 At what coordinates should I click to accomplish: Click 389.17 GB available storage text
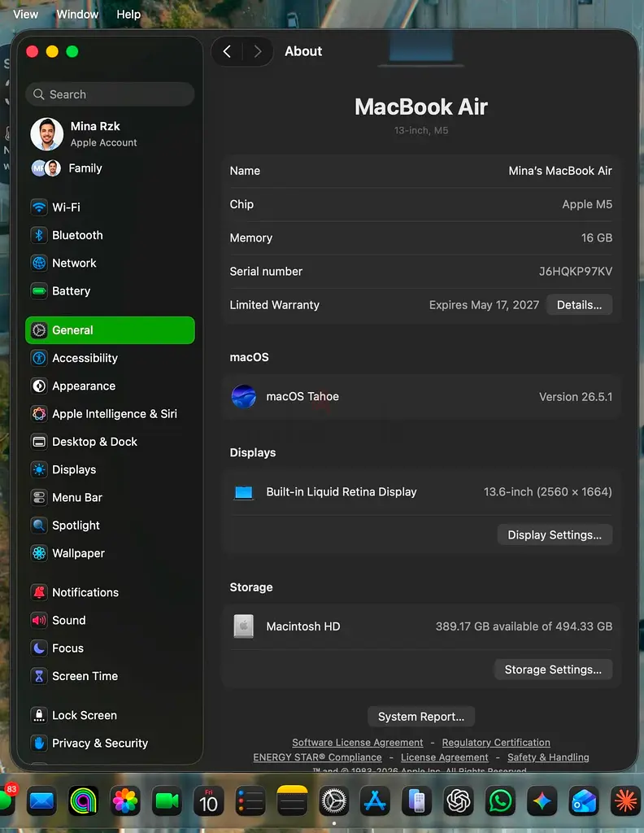point(524,626)
